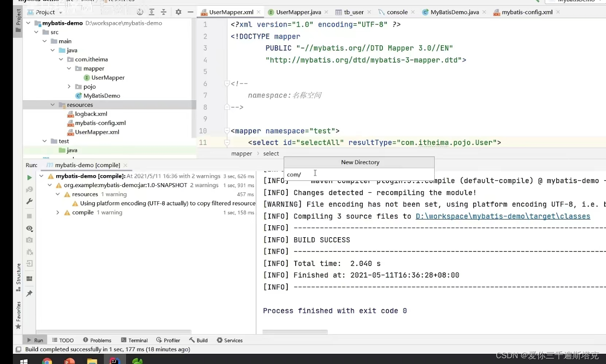
Task: Rerun the mybatis-demo compile configuration
Action: pos(29,177)
